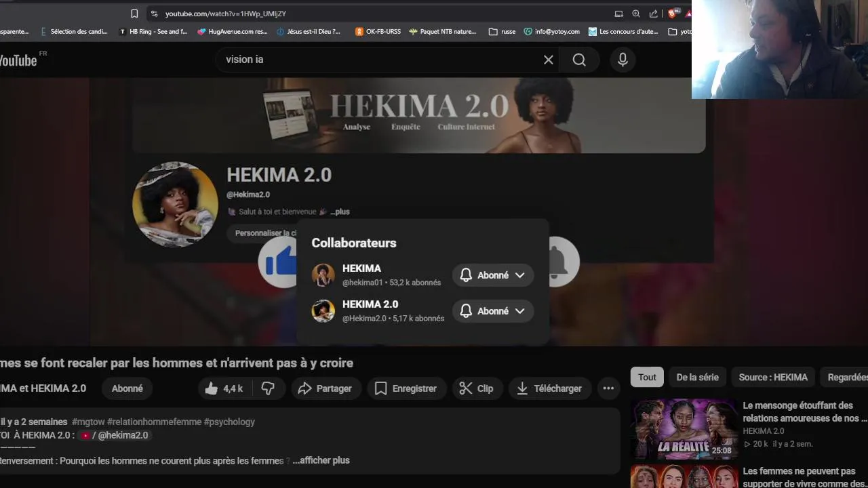Screen dimensions: 868x488
Task: Start voice search with the microphone
Action: 623,60
